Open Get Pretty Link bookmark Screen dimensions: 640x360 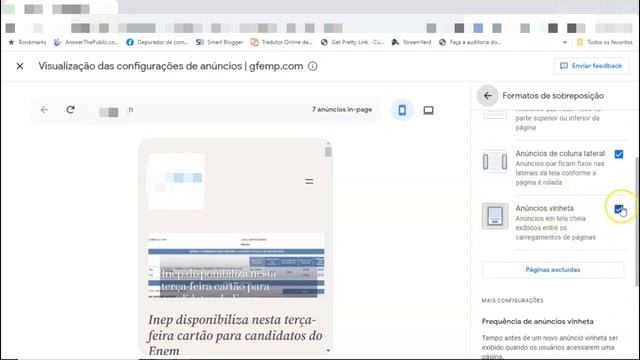point(353,42)
